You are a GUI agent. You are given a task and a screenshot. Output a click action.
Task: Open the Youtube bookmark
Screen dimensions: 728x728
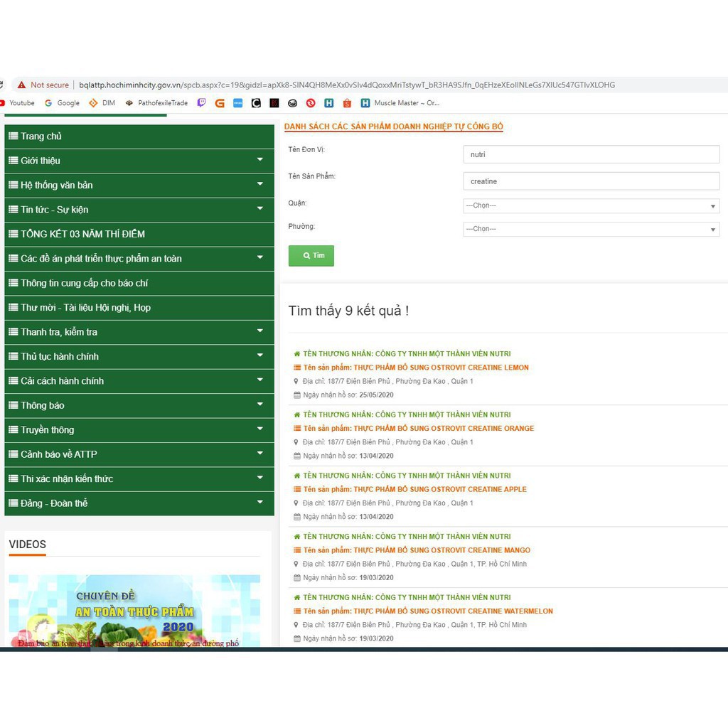[x=18, y=103]
